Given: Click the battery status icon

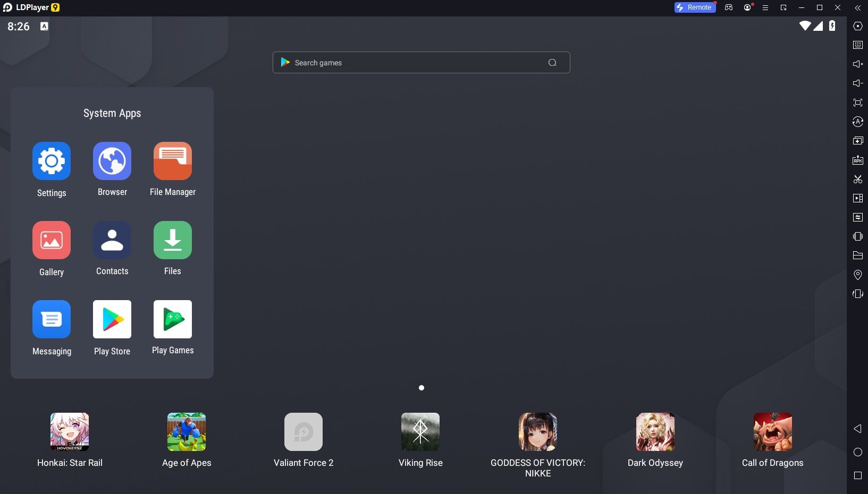Looking at the screenshot, I should [832, 25].
